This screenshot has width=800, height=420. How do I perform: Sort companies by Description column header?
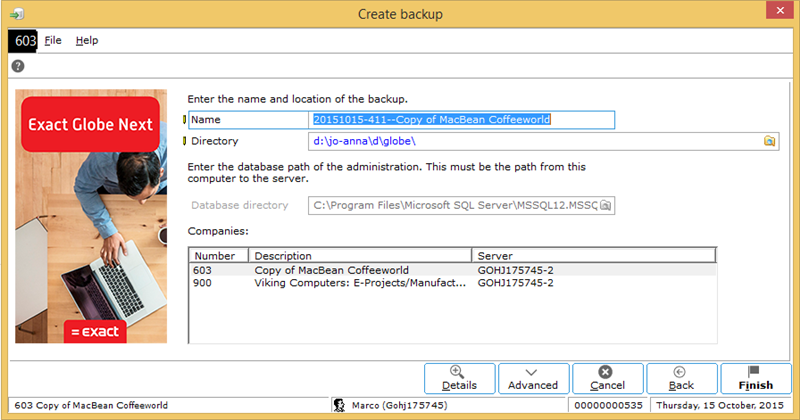tap(360, 256)
